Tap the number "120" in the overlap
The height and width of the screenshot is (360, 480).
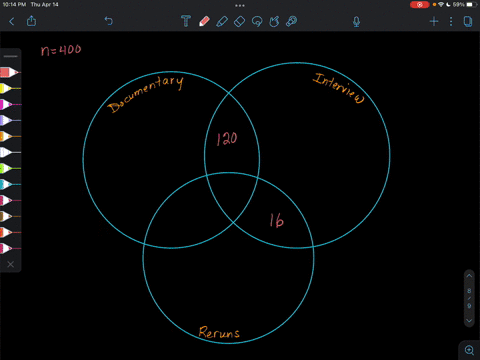pyautogui.click(x=227, y=138)
